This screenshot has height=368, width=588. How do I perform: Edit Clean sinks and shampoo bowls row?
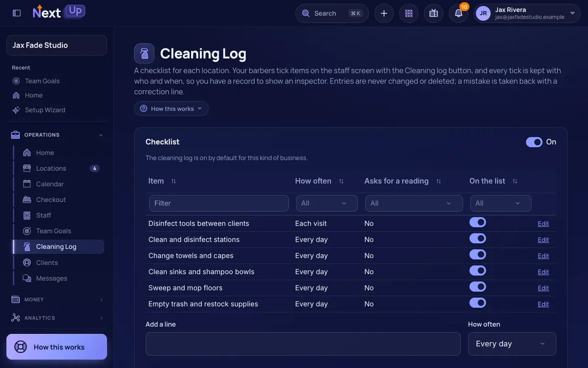543,272
